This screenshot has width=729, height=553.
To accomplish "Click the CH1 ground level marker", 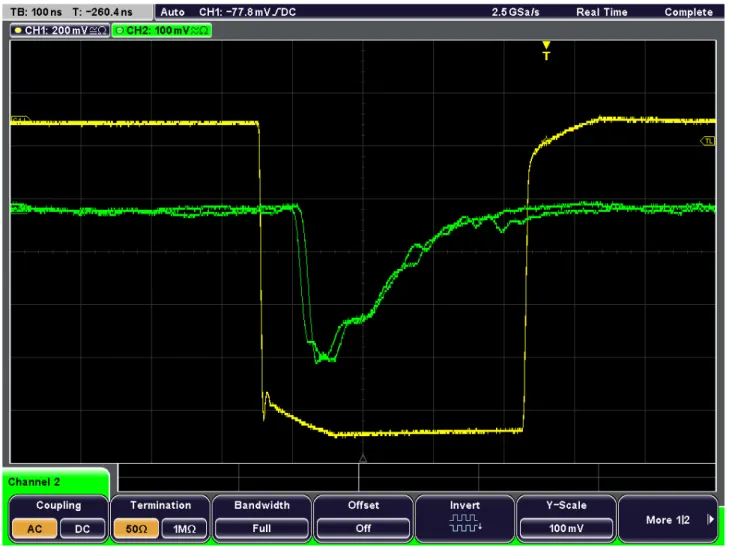I will 20,120.
